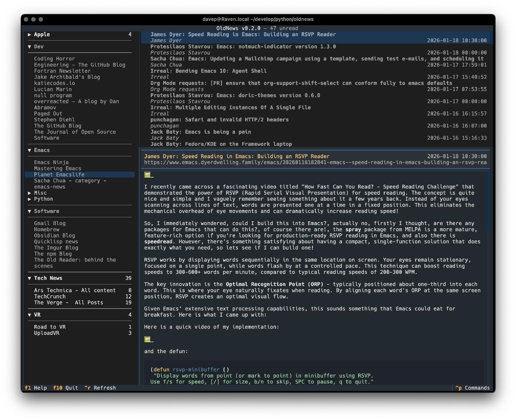Collapse the Emacs folder
Screen dimensions: 516x420
(30, 150)
